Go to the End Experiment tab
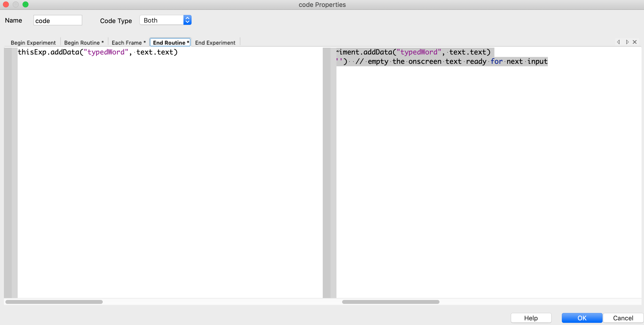The width and height of the screenshot is (644, 325). tap(215, 43)
